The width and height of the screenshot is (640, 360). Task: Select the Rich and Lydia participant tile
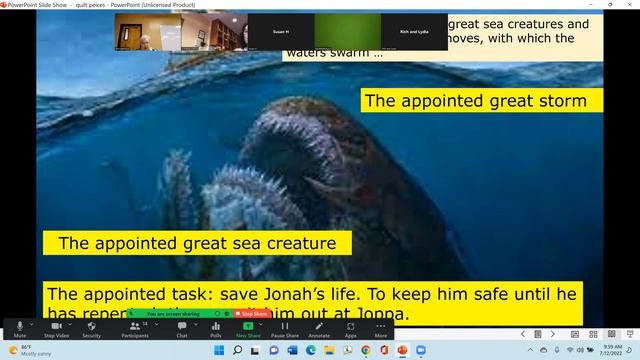[x=414, y=32]
